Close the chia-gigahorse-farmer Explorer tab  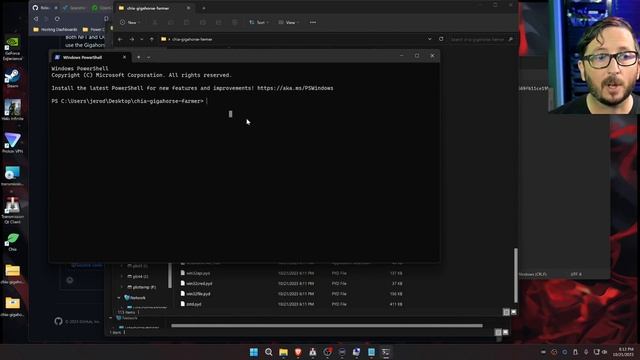point(188,8)
